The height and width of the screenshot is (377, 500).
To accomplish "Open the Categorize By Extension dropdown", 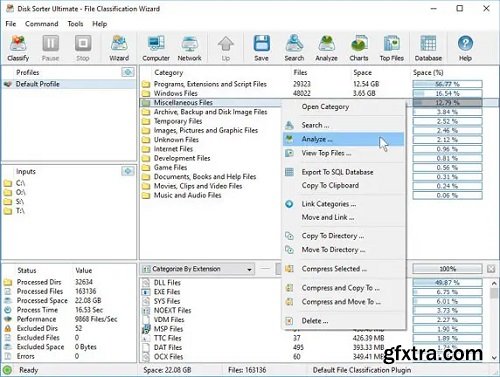I will click(197, 269).
